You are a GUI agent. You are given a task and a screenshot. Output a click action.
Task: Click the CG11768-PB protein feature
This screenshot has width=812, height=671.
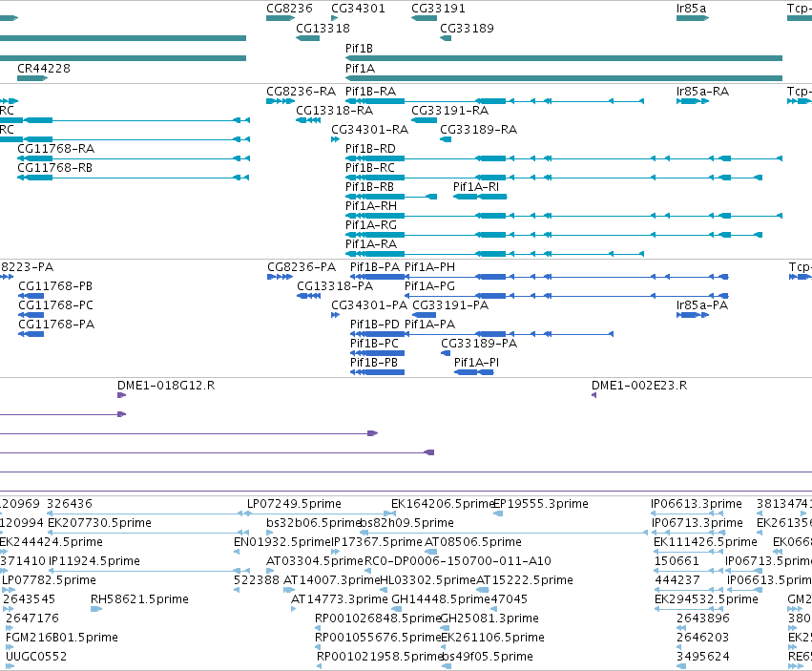click(x=31, y=296)
